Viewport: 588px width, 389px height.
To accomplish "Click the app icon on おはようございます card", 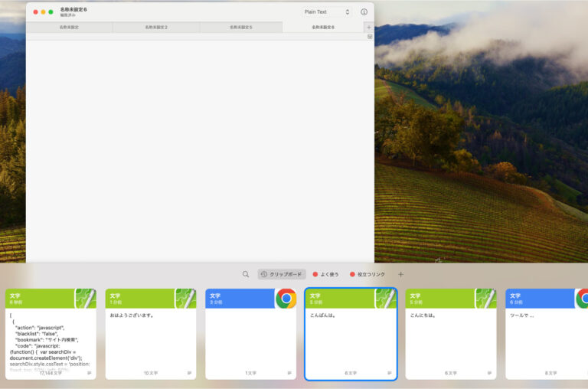I will tap(186, 299).
